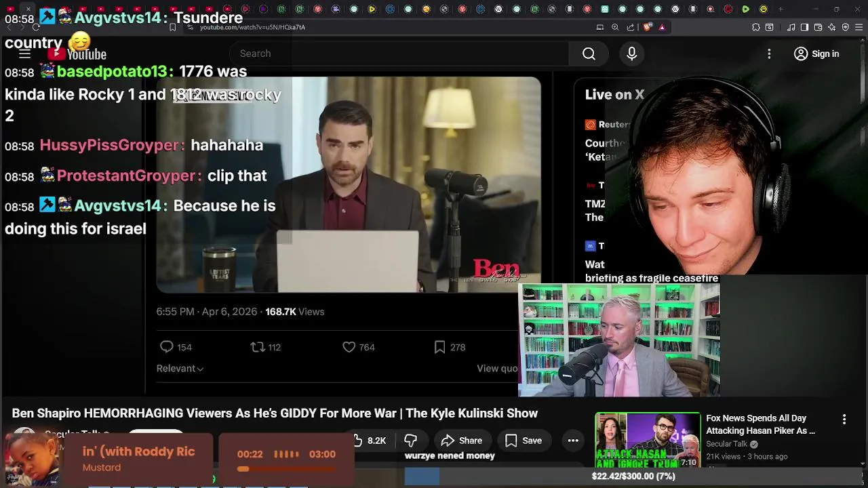This screenshot has width=868, height=488.
Task: Open Secular Talk channel under recommended video
Action: tap(726, 444)
